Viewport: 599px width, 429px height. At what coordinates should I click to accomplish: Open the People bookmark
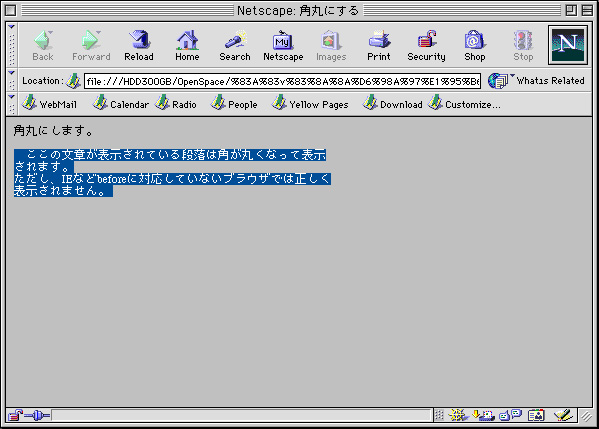click(x=234, y=104)
